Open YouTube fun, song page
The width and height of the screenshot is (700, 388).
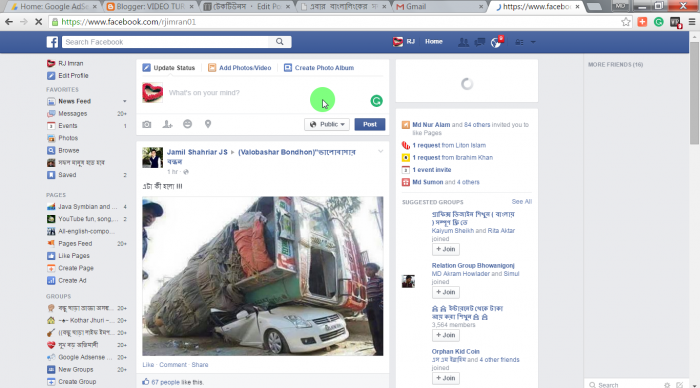pos(87,219)
